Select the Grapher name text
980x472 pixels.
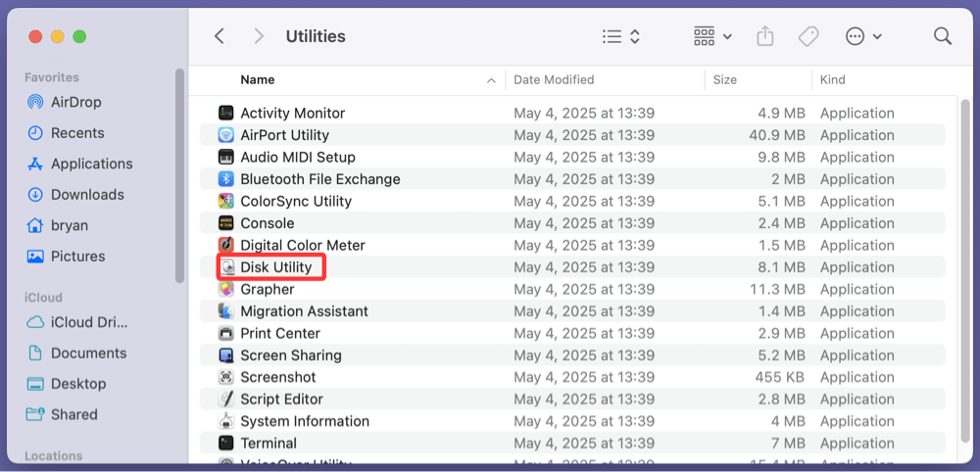[268, 289]
